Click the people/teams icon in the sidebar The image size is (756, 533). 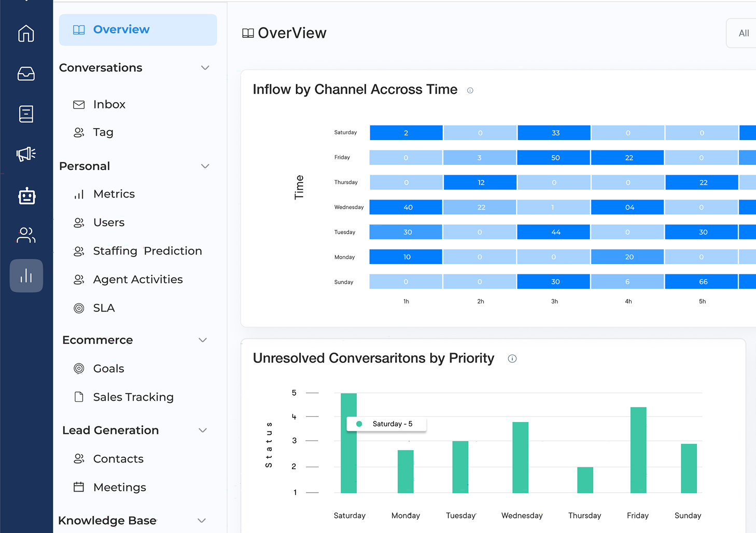[26, 235]
